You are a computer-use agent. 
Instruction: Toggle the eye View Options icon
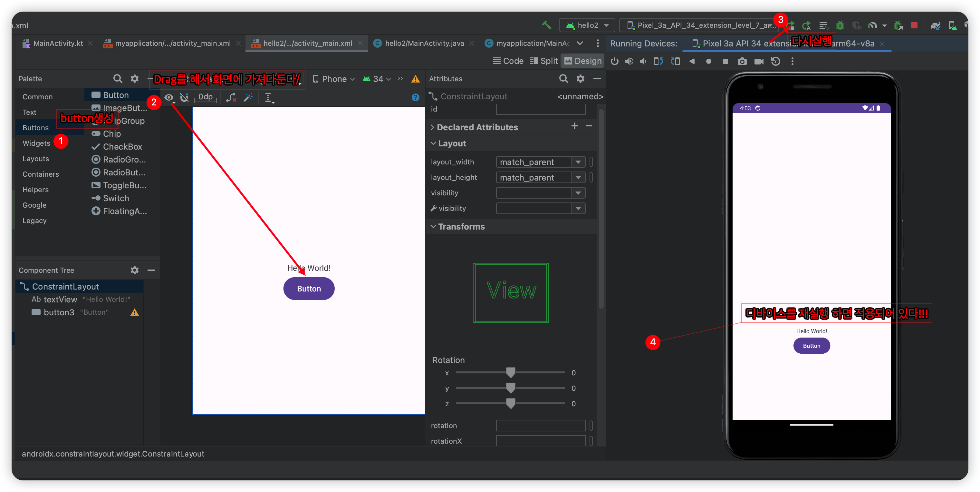coord(169,97)
